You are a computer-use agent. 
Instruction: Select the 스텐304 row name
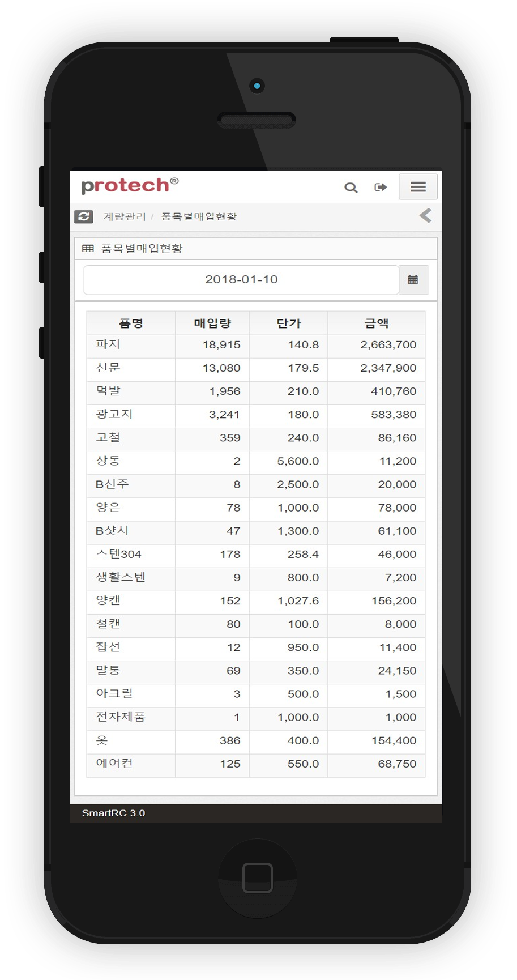[x=118, y=554]
